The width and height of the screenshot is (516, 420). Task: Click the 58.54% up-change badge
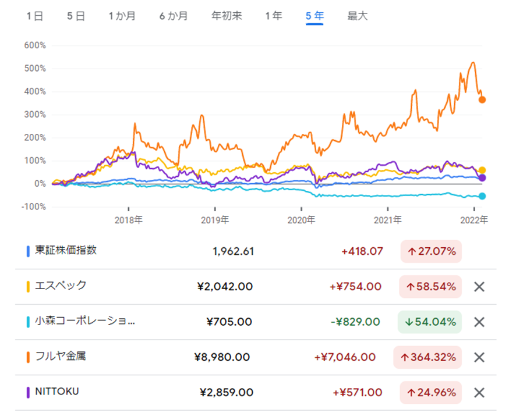click(430, 287)
